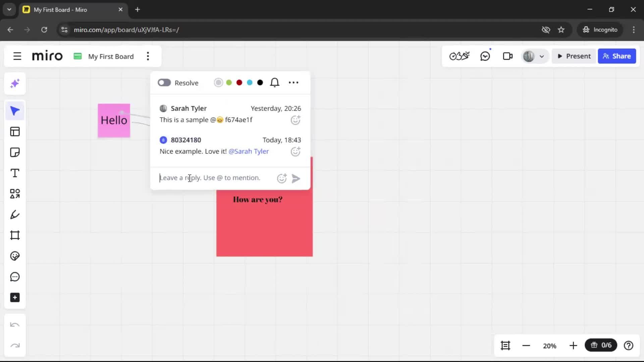Reload the page

point(44,30)
